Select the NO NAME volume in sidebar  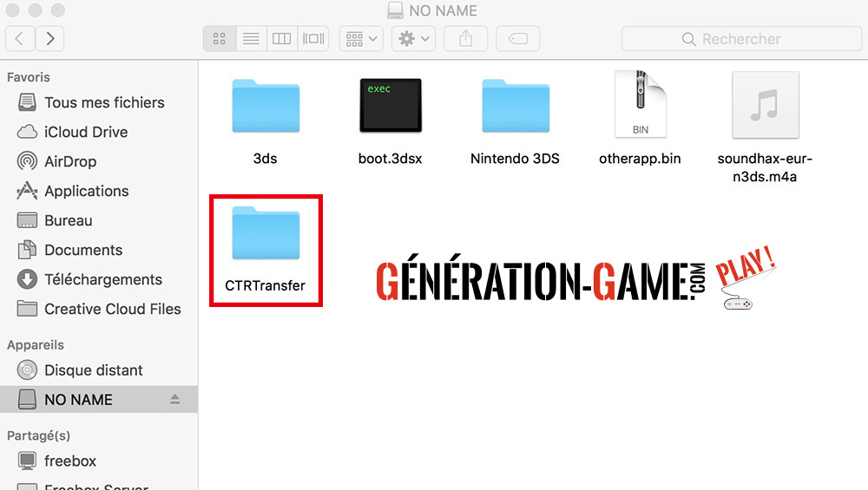click(x=99, y=399)
